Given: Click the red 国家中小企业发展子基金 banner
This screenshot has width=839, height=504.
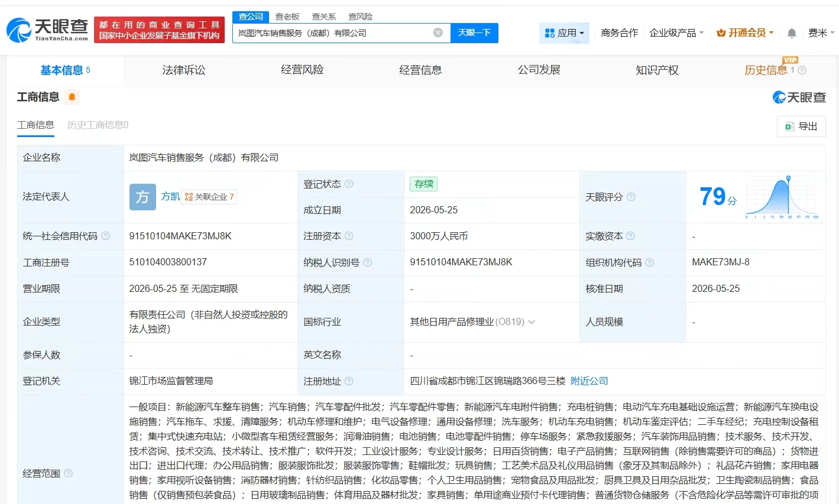Looking at the screenshot, I should coord(159,30).
